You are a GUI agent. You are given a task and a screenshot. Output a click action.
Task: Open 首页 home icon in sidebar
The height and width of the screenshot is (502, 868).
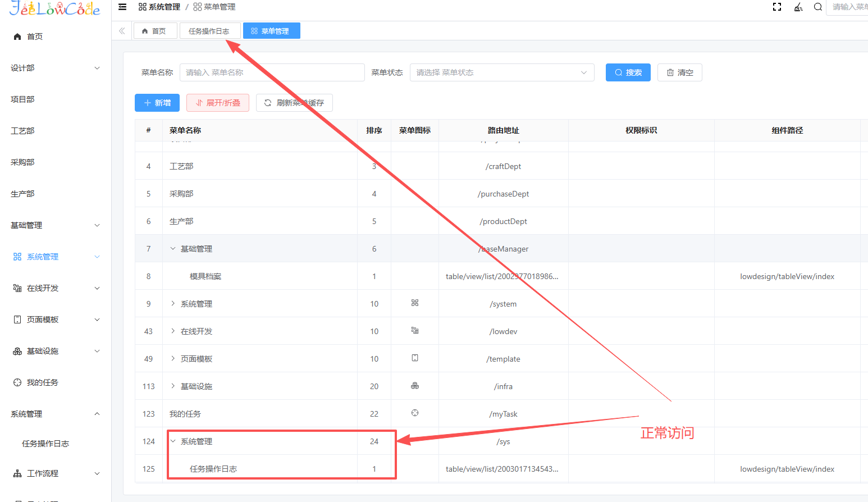(x=17, y=36)
